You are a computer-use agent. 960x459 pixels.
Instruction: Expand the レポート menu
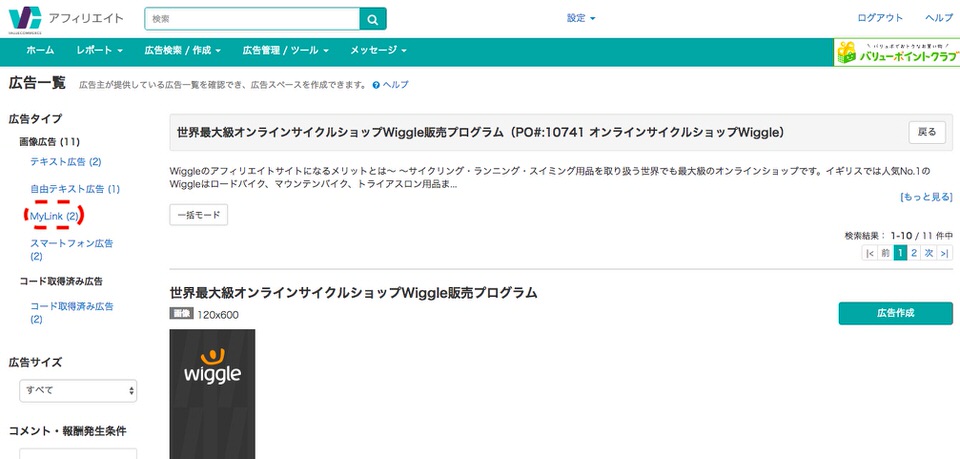[100, 50]
